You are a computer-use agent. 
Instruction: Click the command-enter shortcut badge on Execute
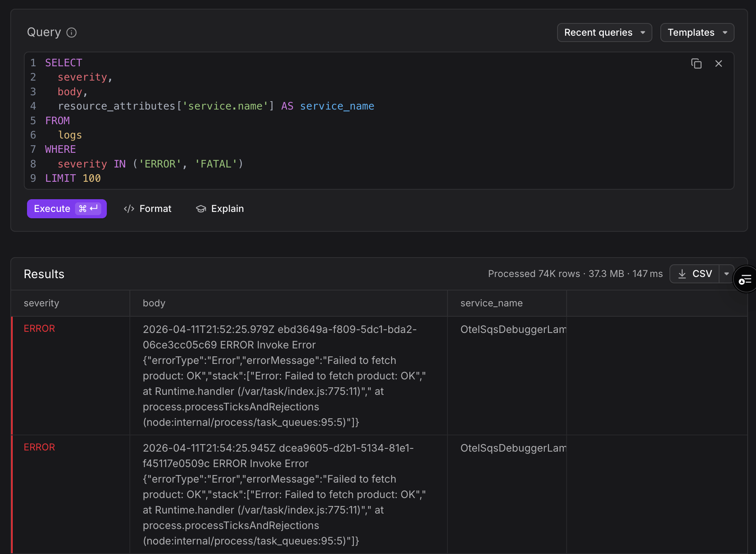pyautogui.click(x=88, y=208)
